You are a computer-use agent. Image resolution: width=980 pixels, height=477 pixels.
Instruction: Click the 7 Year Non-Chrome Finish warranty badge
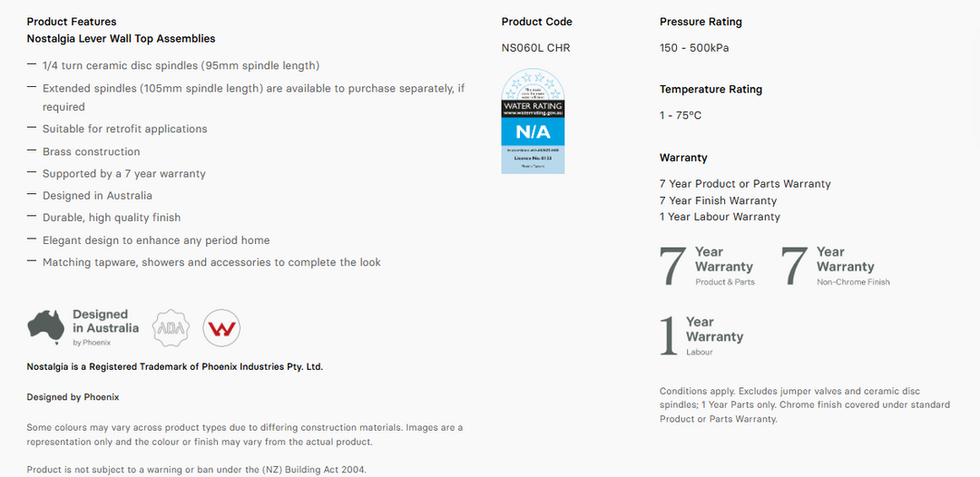click(x=836, y=266)
